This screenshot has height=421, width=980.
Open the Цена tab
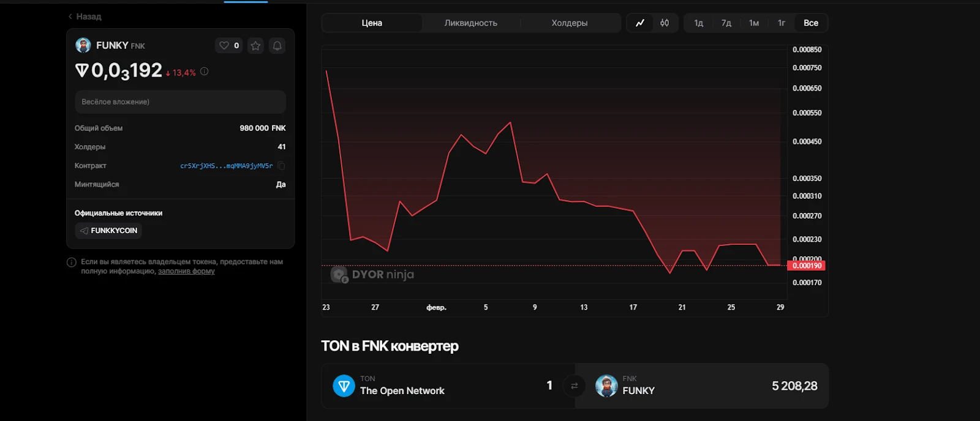tap(372, 23)
